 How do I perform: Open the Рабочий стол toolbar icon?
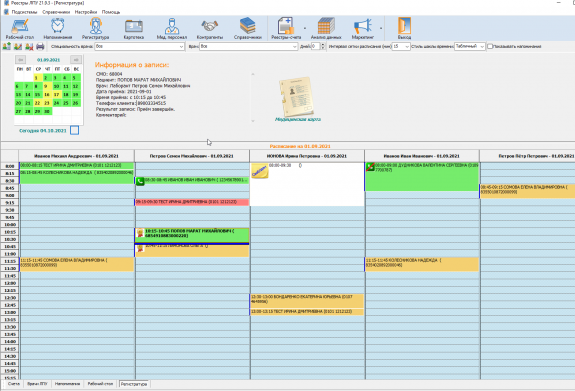[x=20, y=29]
